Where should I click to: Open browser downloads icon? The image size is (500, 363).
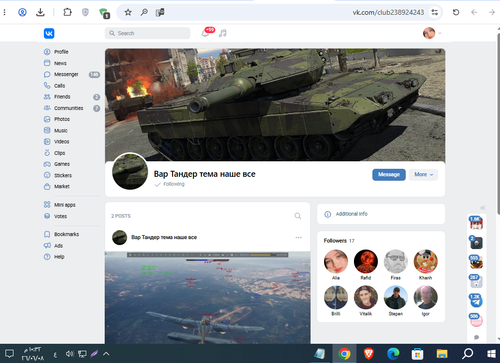40,12
